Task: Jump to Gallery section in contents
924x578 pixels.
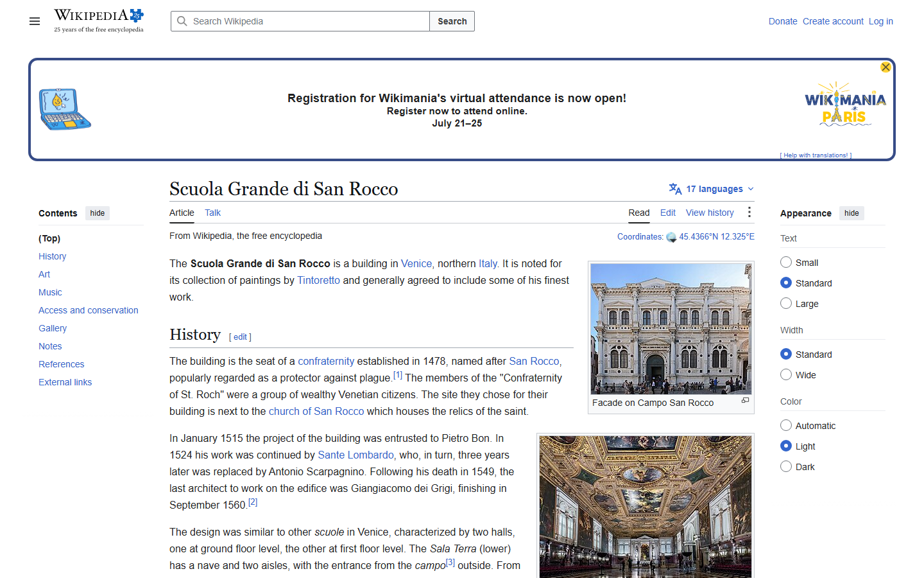Action: point(53,328)
